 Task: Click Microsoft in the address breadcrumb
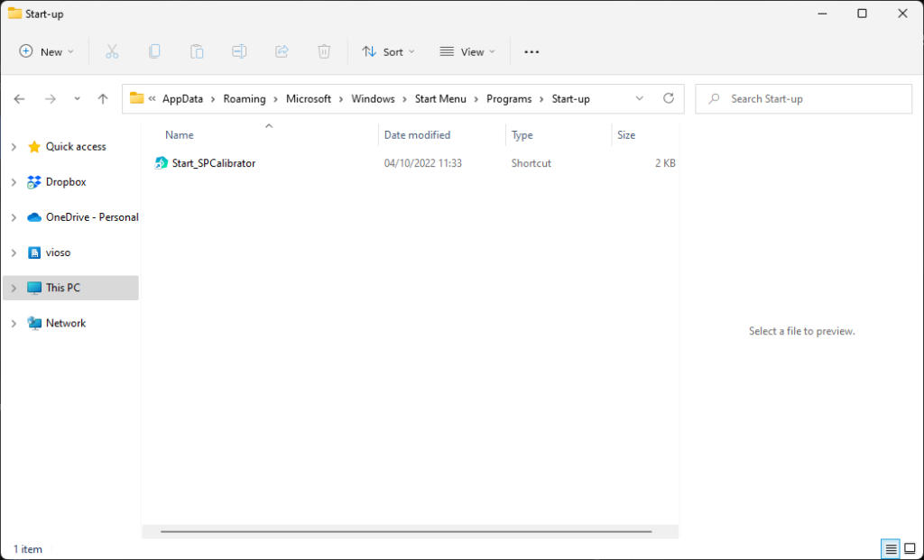tap(309, 99)
